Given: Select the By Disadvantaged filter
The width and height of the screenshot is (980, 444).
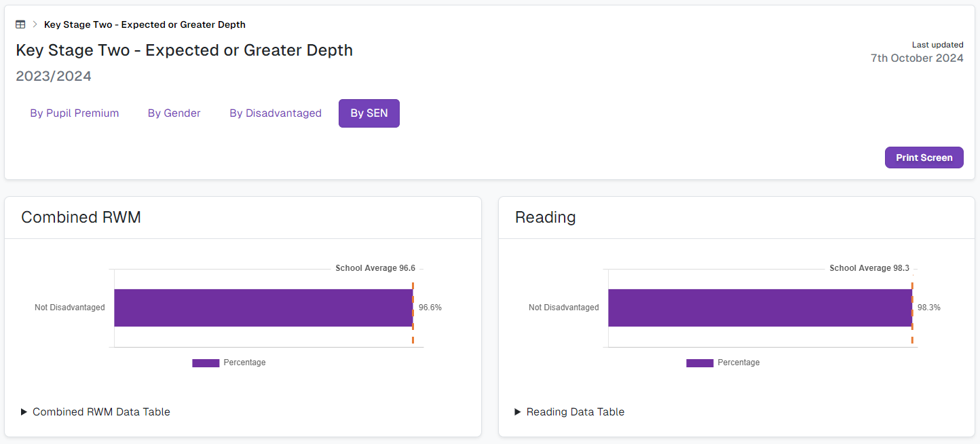Looking at the screenshot, I should (275, 113).
